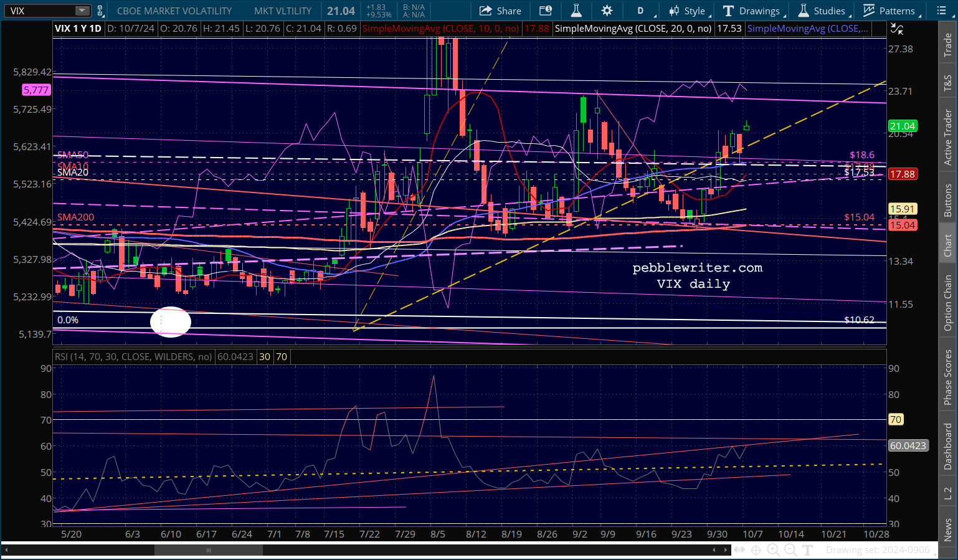Open the Style dropdown menu

688,11
